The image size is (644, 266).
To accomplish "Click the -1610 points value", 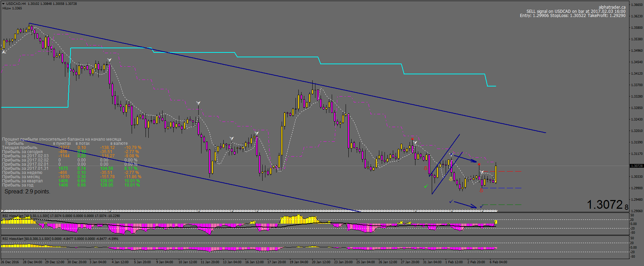I will pyautogui.click(x=64, y=177).
